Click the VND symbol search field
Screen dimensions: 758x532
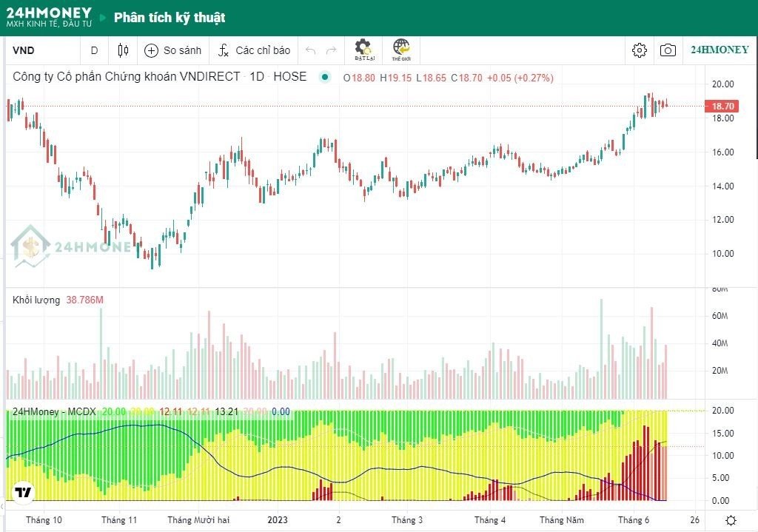pos(42,50)
